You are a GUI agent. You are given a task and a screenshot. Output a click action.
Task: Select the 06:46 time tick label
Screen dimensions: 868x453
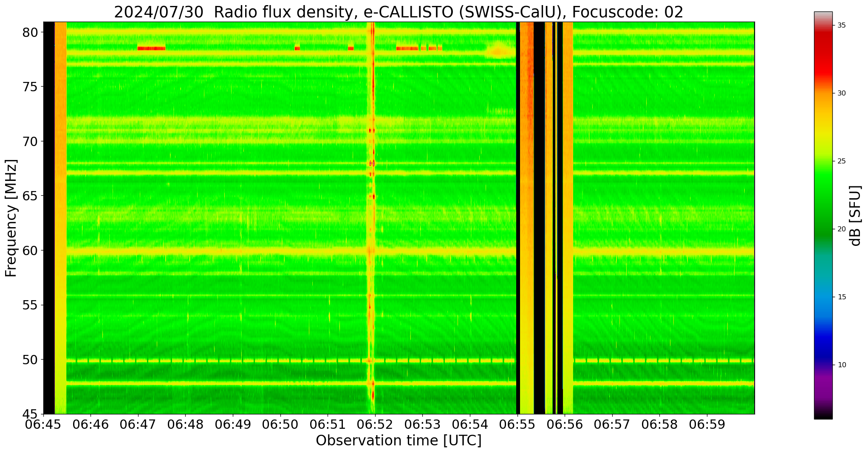coord(90,424)
